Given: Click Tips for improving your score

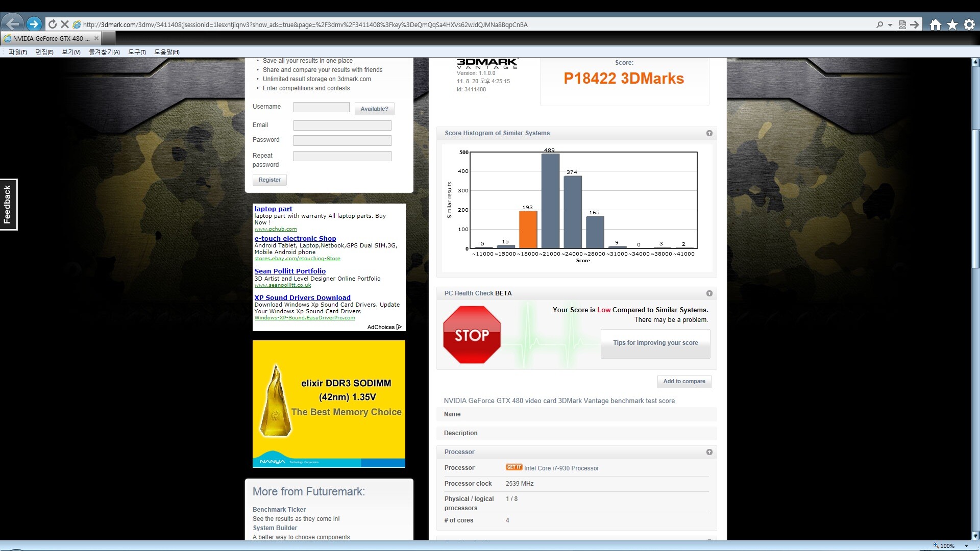Looking at the screenshot, I should coord(655,343).
